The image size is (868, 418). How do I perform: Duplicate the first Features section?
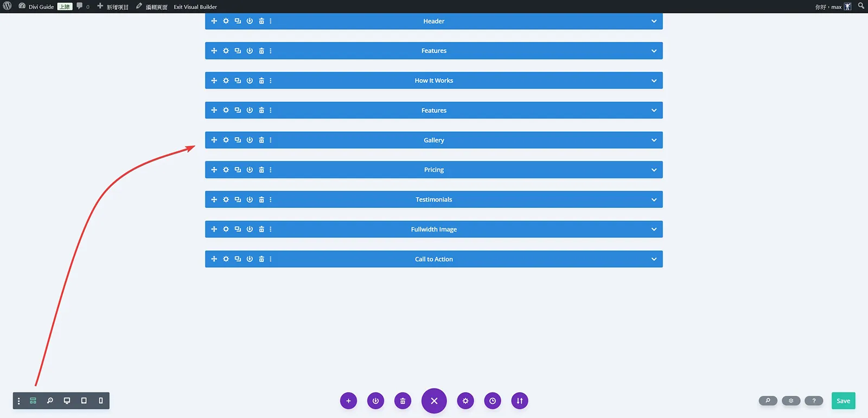click(x=238, y=51)
